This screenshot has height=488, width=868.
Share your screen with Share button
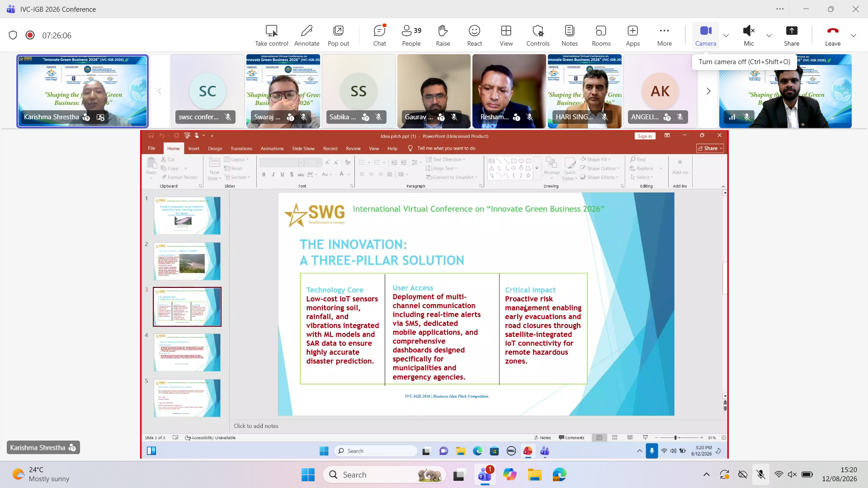click(791, 36)
